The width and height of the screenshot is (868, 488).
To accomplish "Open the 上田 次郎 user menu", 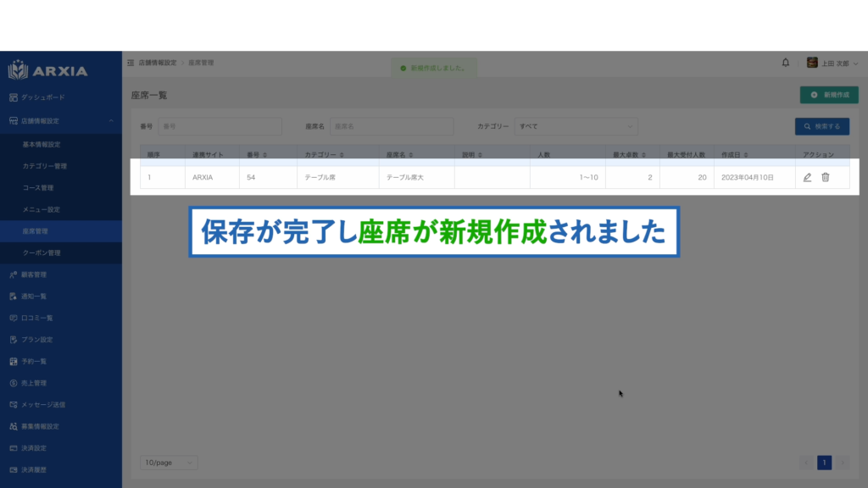I will (832, 64).
